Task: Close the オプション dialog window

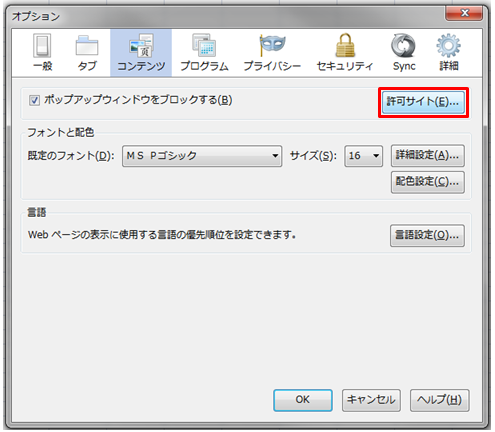Action: [464, 13]
